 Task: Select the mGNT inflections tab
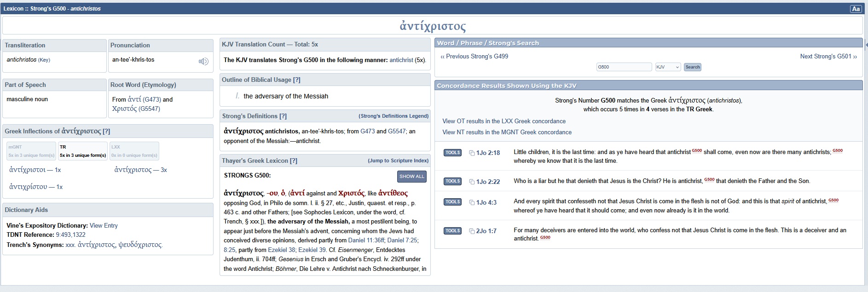click(31, 151)
